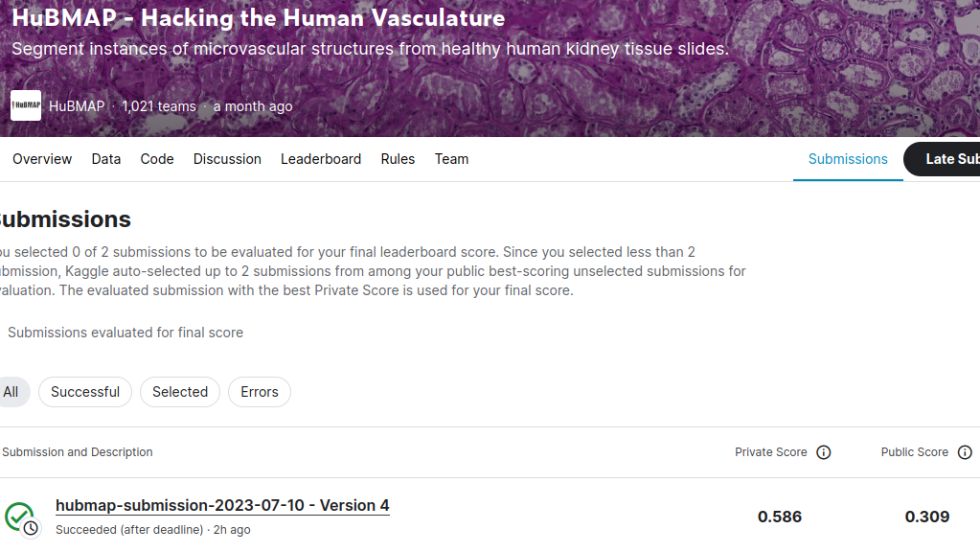Show only Selected submissions
This screenshot has height=552, width=980.
[x=179, y=391]
